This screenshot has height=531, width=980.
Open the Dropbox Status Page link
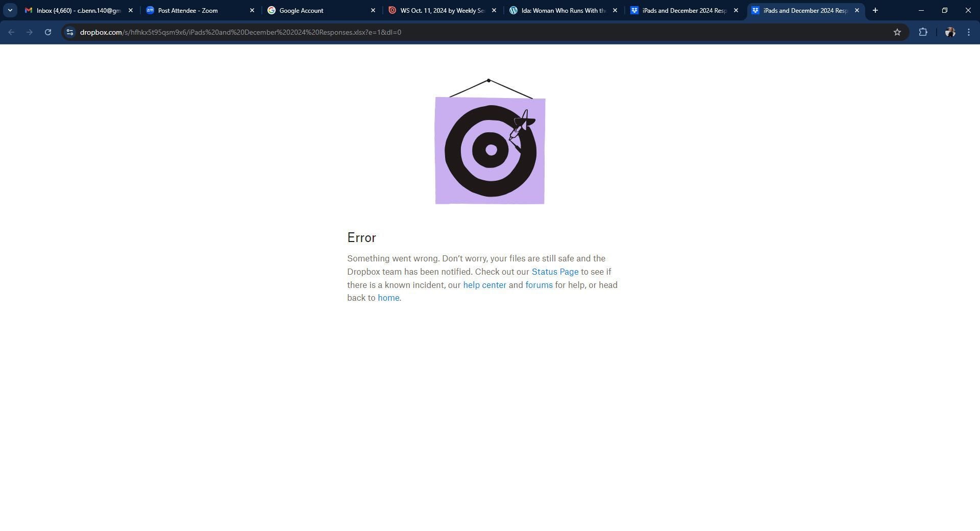(x=555, y=272)
